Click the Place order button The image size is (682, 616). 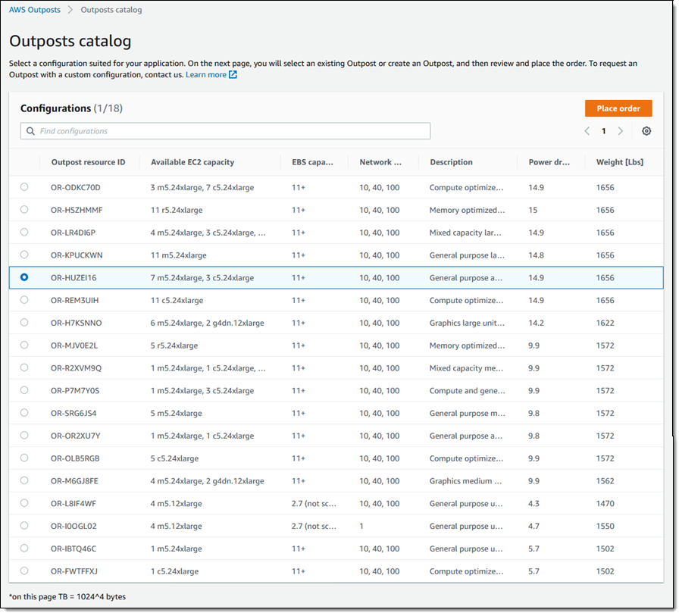[618, 108]
